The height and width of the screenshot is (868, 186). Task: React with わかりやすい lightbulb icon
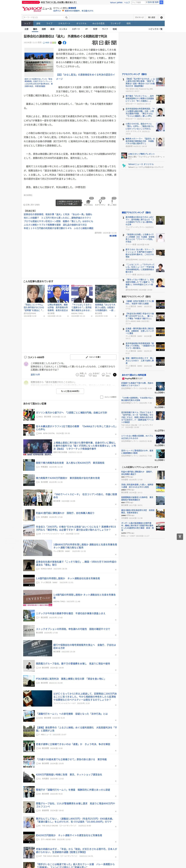coord(100,201)
